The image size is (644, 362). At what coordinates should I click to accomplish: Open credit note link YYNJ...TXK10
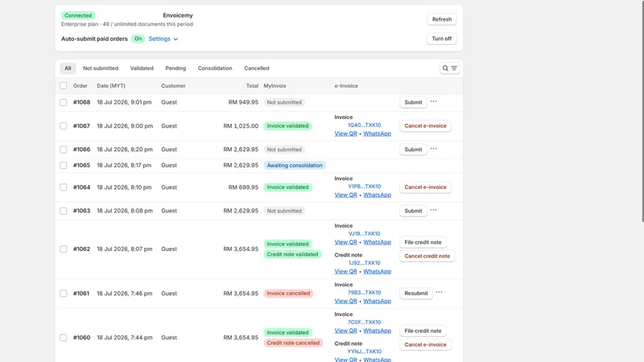365,352
